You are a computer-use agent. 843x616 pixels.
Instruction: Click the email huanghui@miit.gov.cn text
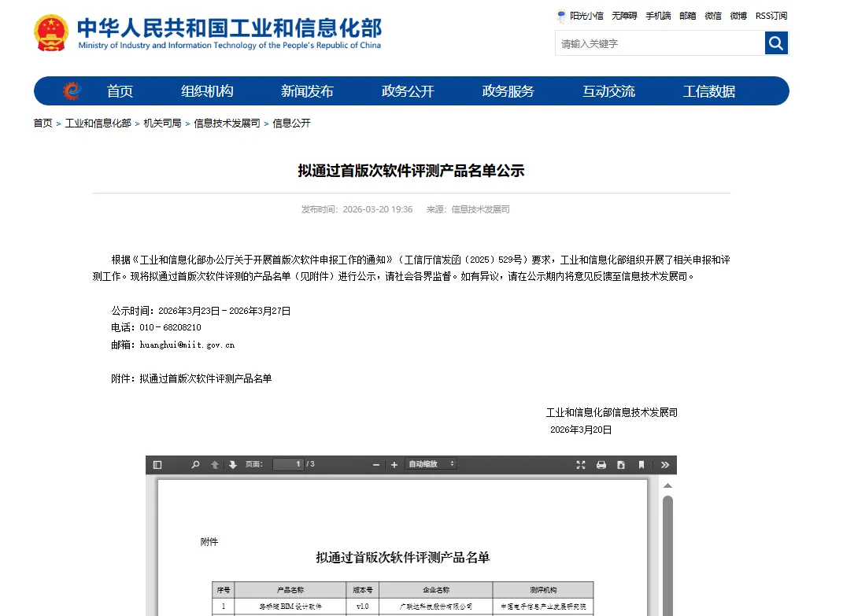click(187, 345)
